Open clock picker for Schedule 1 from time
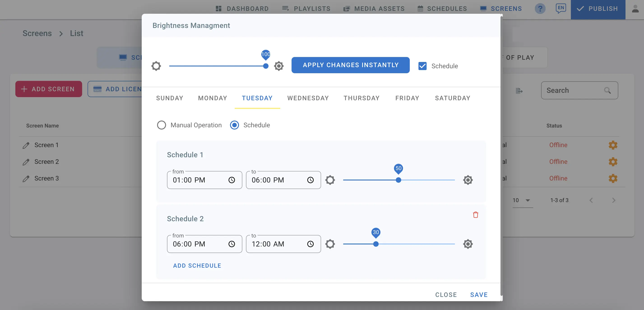The width and height of the screenshot is (644, 310). click(232, 180)
